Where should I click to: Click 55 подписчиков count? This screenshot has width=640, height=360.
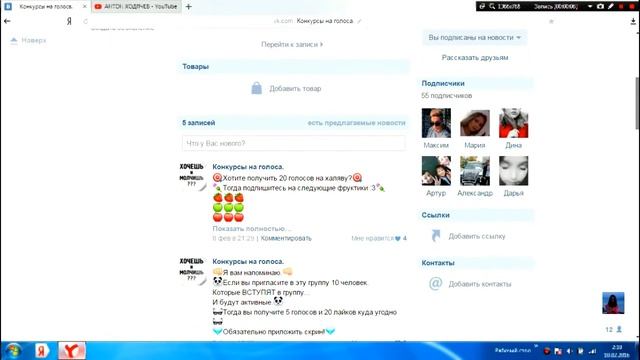[447, 96]
